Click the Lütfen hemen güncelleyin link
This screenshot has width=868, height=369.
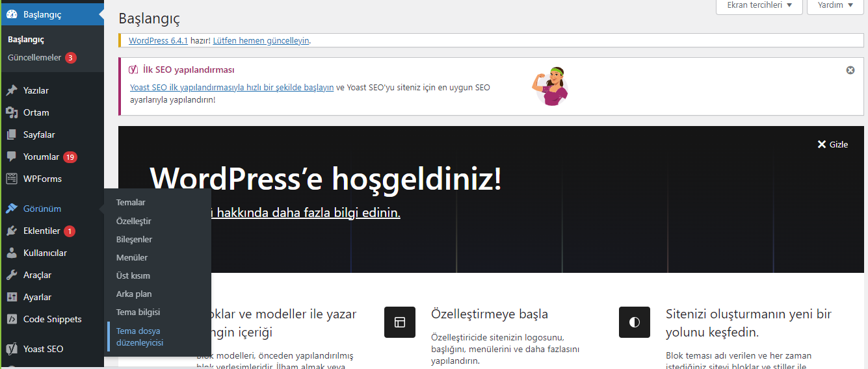[261, 40]
